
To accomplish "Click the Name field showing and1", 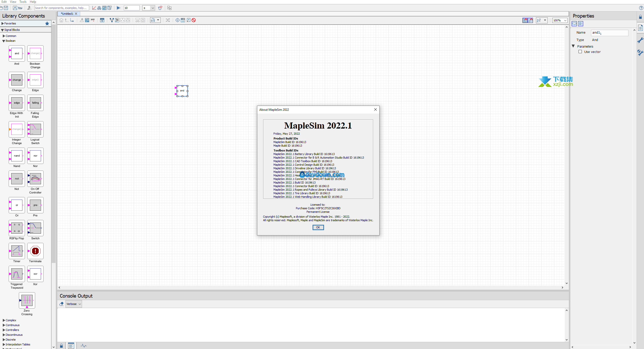I will 609,33.
